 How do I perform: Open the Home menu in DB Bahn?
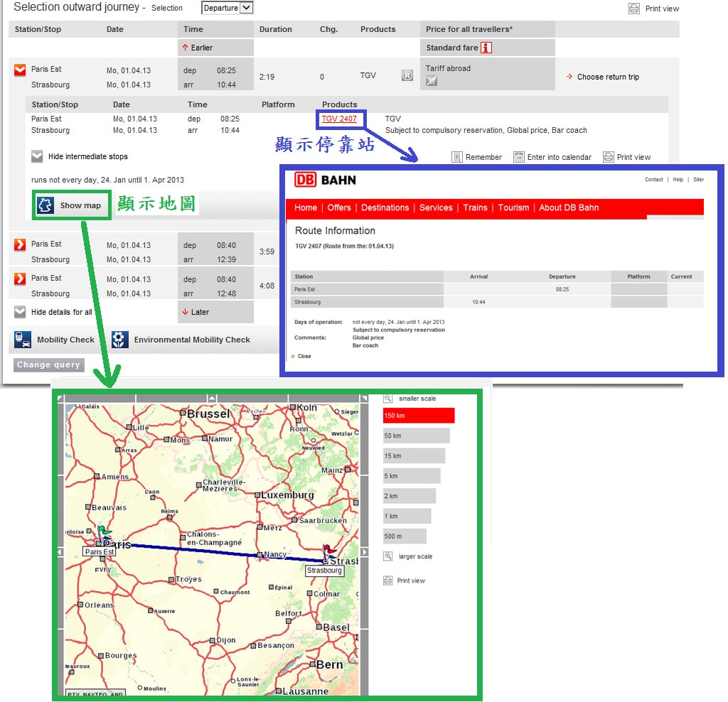point(306,207)
